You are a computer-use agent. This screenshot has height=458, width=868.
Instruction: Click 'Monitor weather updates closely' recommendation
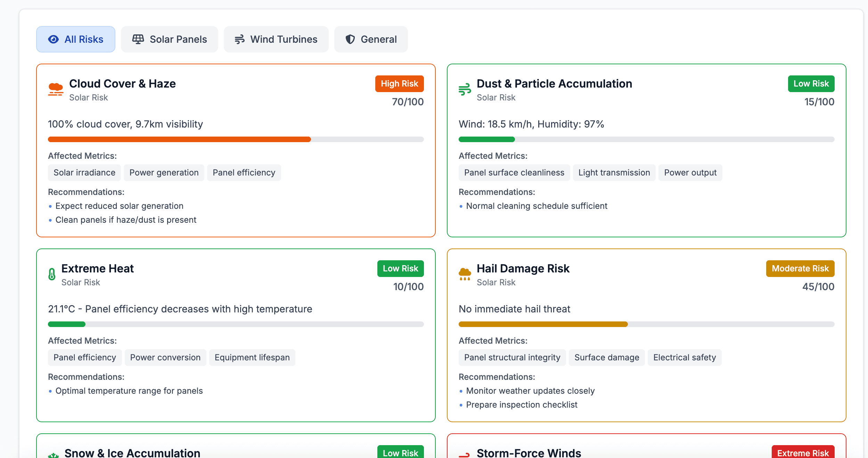(x=530, y=391)
